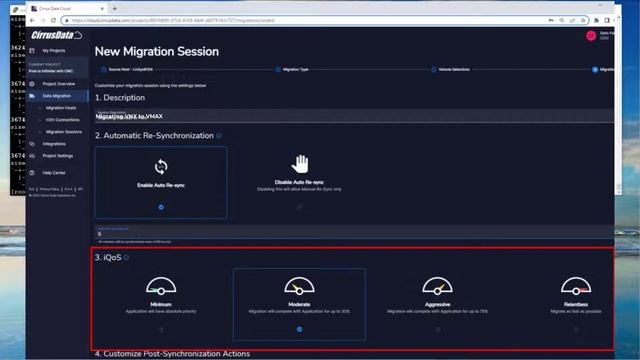Click the Data Migration truck icon

coord(32,96)
